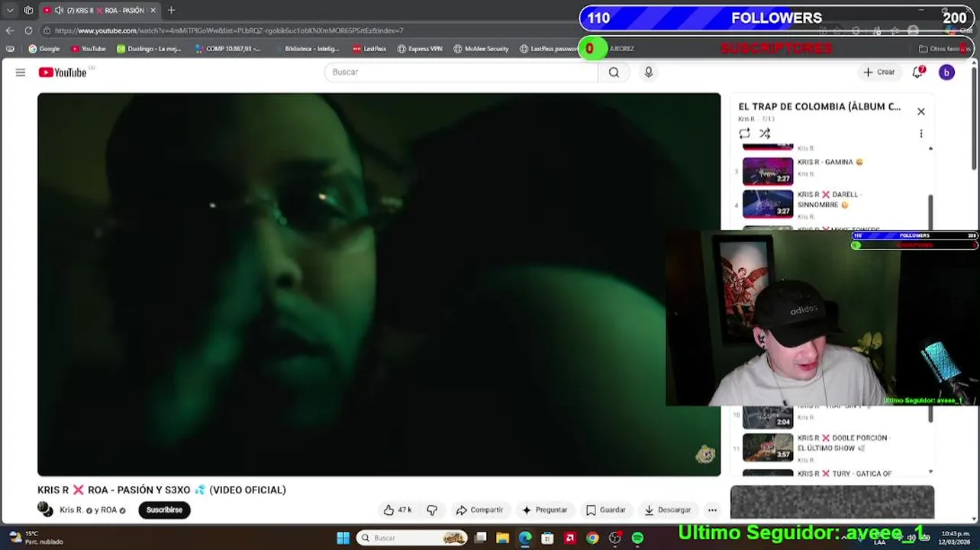Open the OBS icon on the taskbar
Screen dimensions: 980x550
point(614,538)
